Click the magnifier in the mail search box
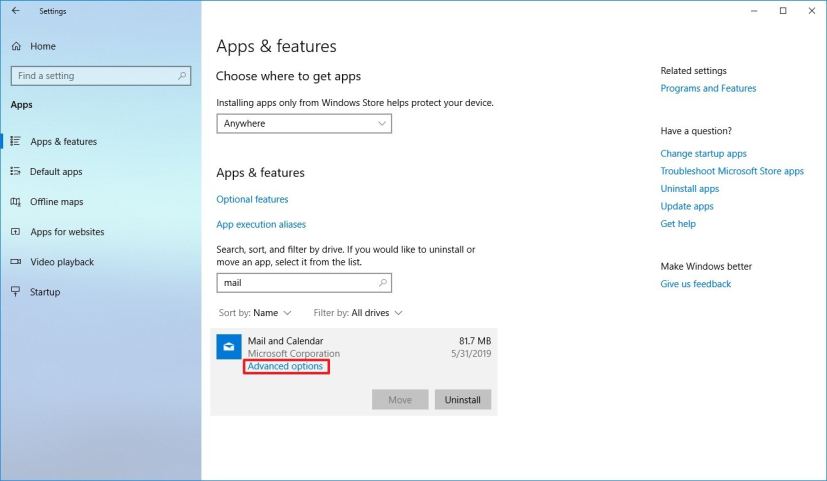Image resolution: width=827 pixels, height=481 pixels. click(x=383, y=283)
